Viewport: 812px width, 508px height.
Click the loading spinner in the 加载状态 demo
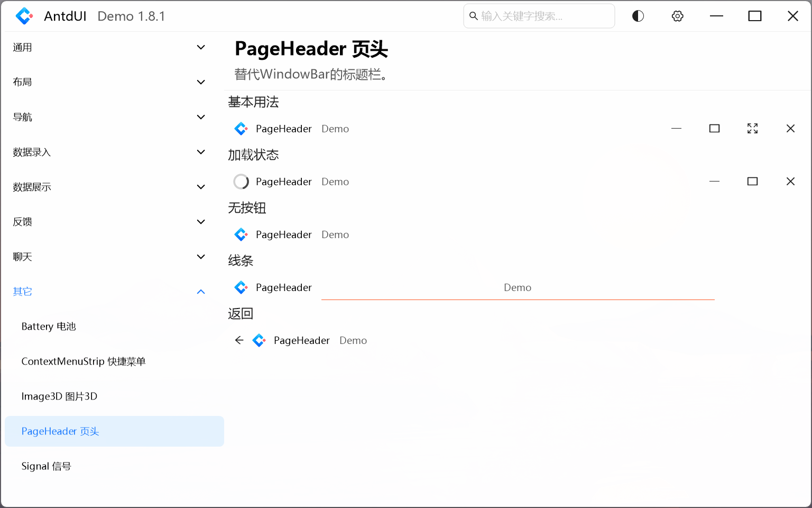[x=241, y=182]
